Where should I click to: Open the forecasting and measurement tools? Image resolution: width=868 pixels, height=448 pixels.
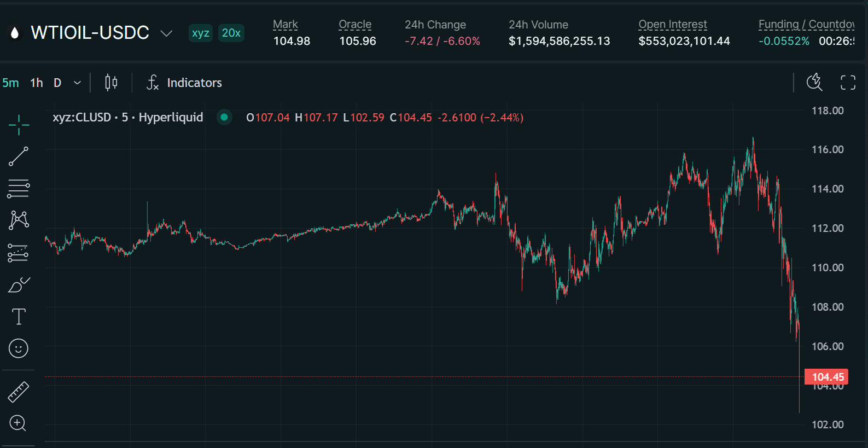click(19, 253)
